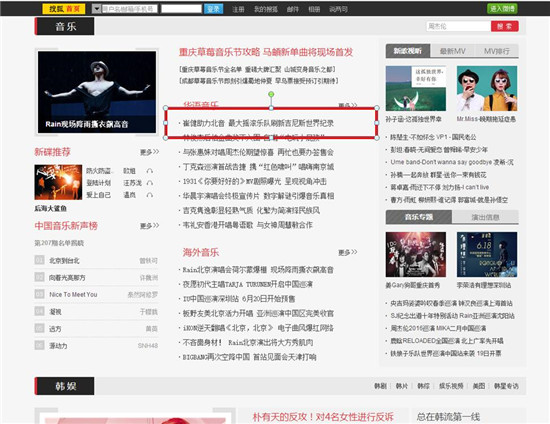Switch to the 演出信息 tab

click(x=485, y=217)
